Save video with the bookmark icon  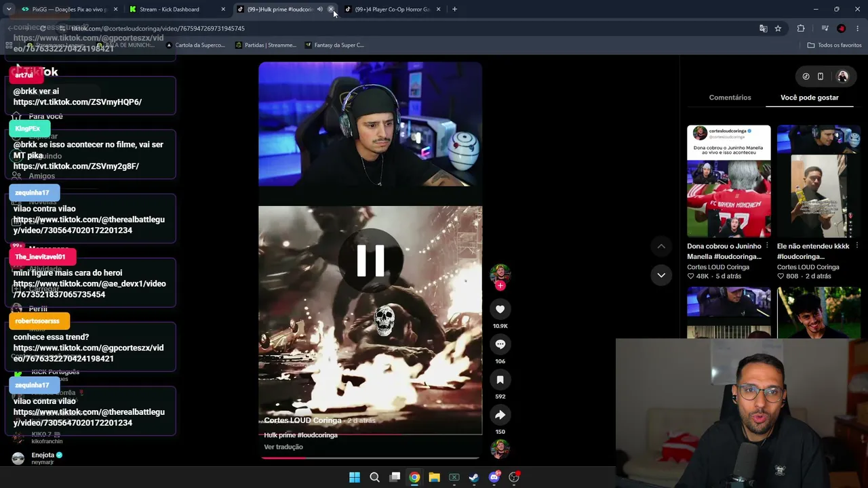(x=500, y=380)
